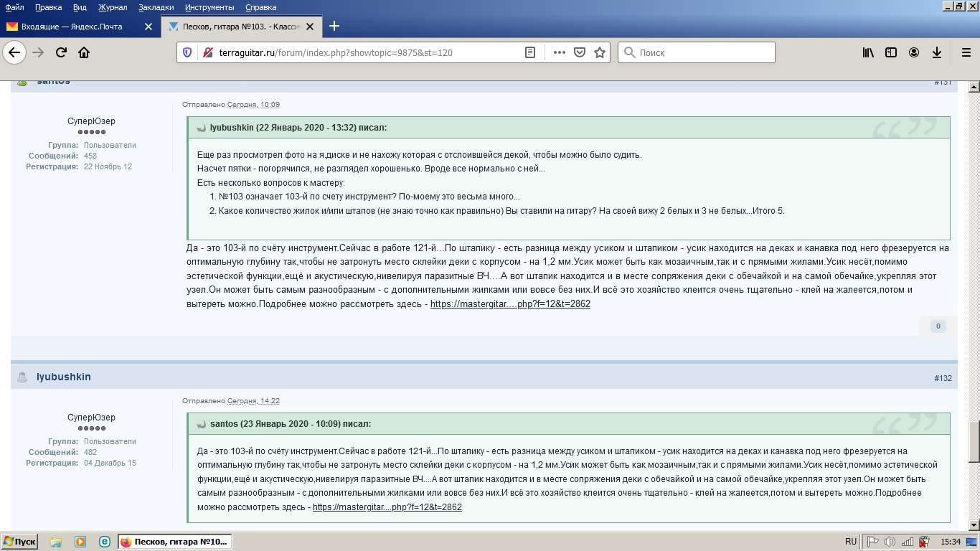Viewport: 980px width, 551px height.
Task: Click registration date 04 Декабрь 15
Action: click(110, 463)
